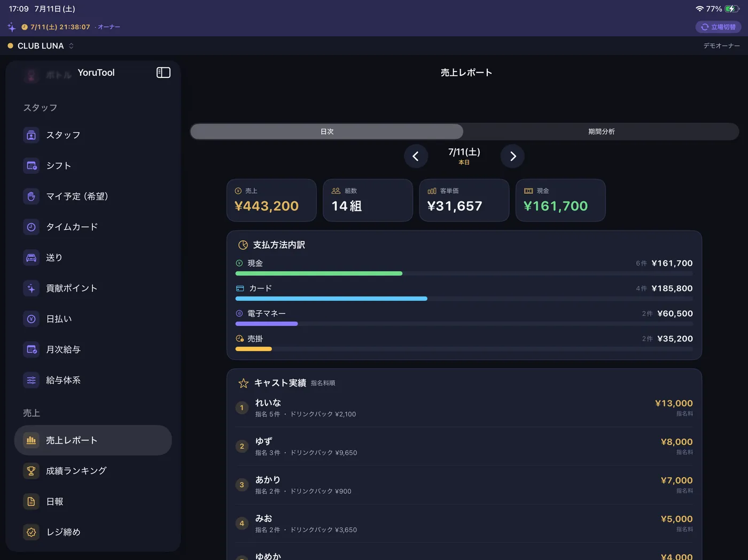This screenshot has height=560, width=748.
Task: Open れいな cast result row
Action: 464,408
